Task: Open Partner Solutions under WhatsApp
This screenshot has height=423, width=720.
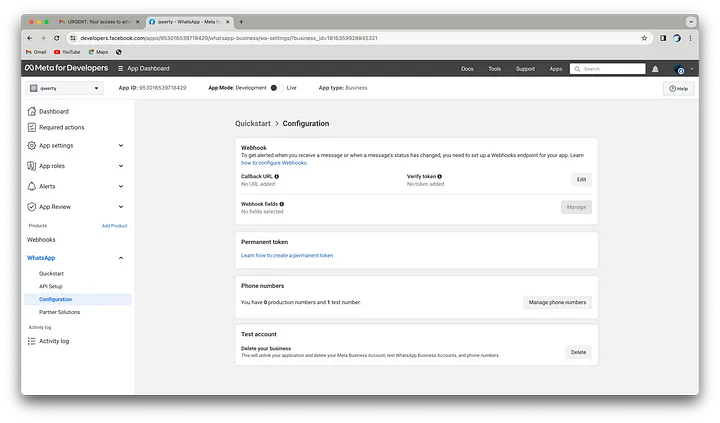Action: 59,312
